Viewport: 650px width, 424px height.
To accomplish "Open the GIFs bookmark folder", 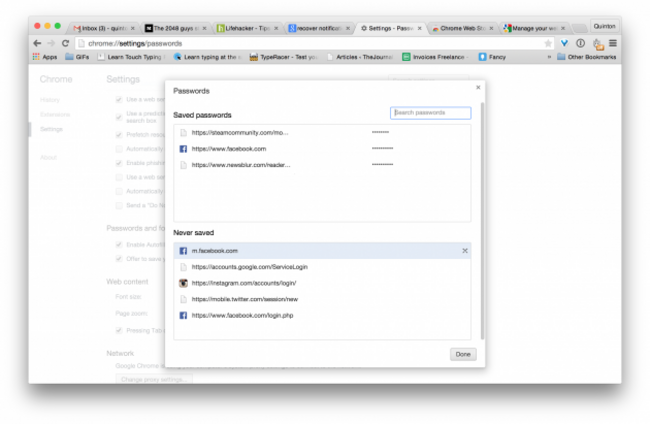I will 77,57.
